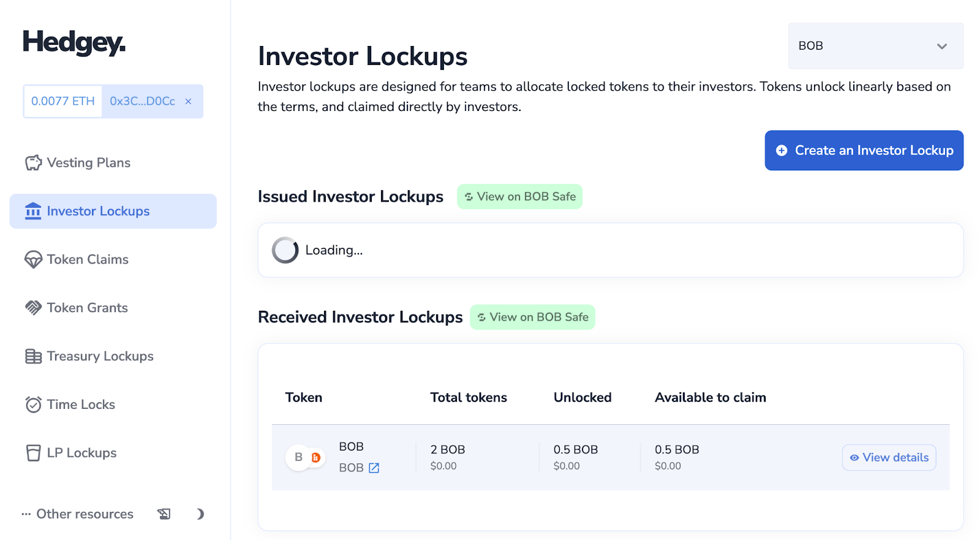
Task: Open the BOB network dropdown
Action: click(876, 46)
